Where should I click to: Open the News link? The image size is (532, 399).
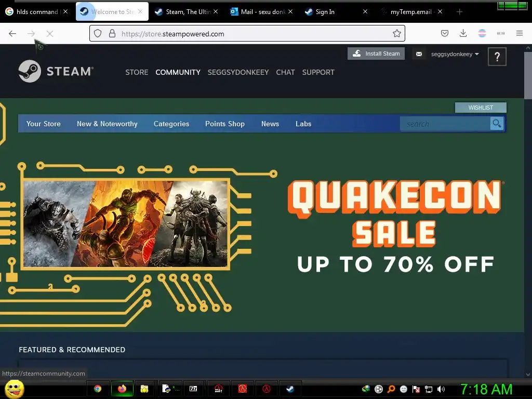pyautogui.click(x=270, y=124)
